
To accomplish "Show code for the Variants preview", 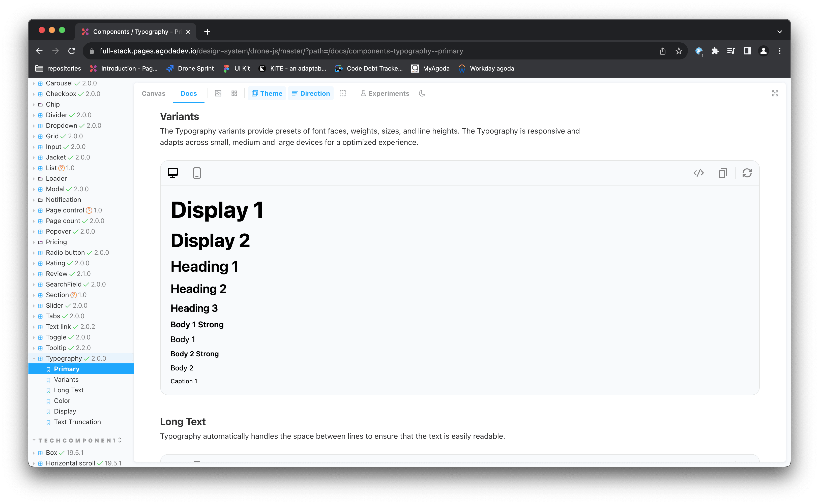I will click(699, 173).
